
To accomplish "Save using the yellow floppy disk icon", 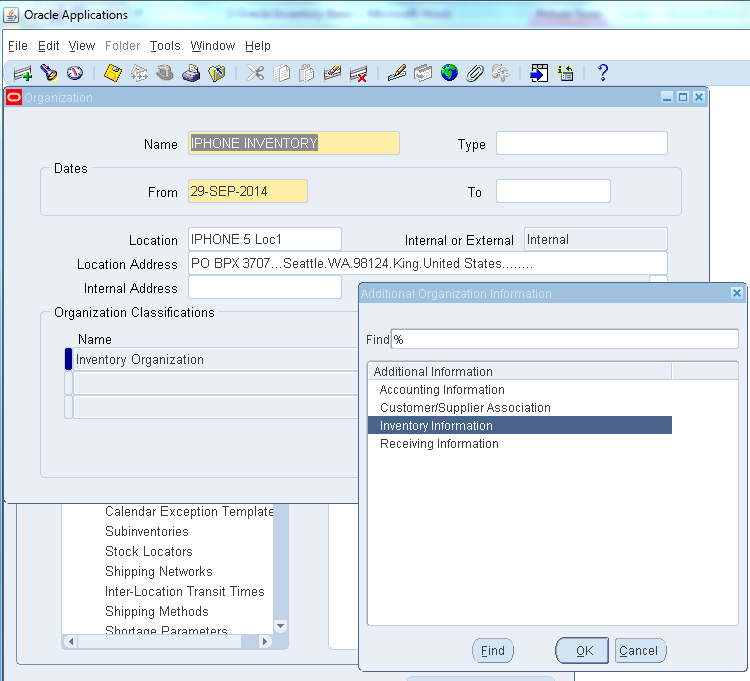I will coord(113,73).
